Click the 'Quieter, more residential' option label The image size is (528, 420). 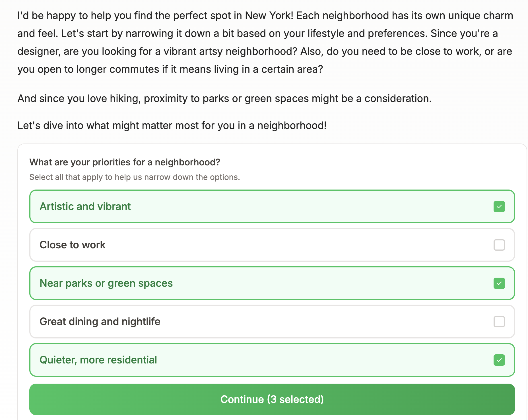coord(98,360)
